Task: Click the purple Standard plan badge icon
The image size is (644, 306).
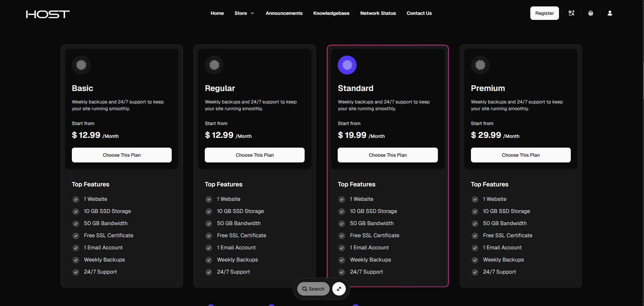Action: click(x=347, y=65)
